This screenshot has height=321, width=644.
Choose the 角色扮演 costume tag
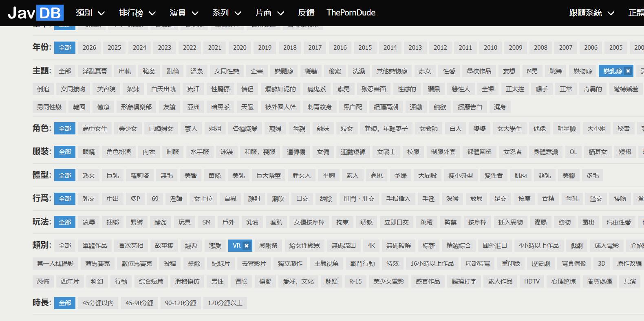pyautogui.click(x=119, y=152)
